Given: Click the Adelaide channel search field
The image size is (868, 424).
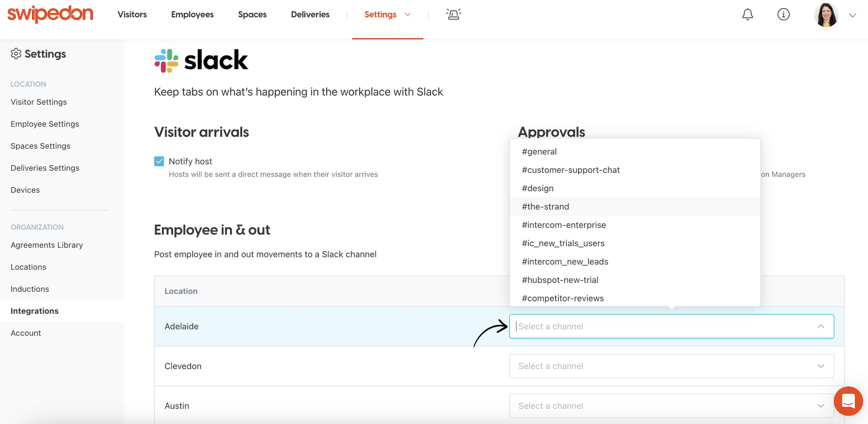Looking at the screenshot, I should pos(671,326).
